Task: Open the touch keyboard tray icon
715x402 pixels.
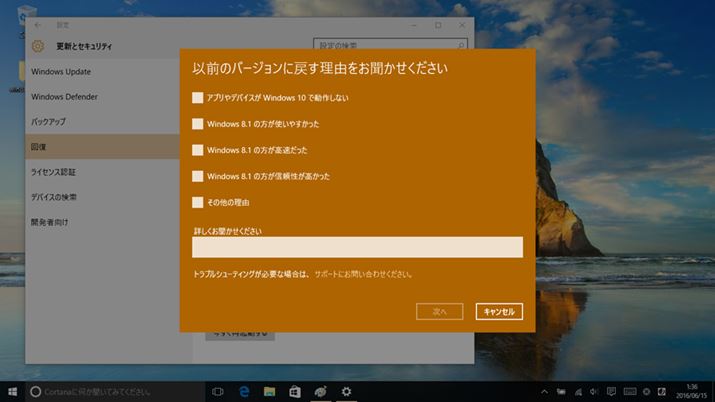Action: [630, 392]
